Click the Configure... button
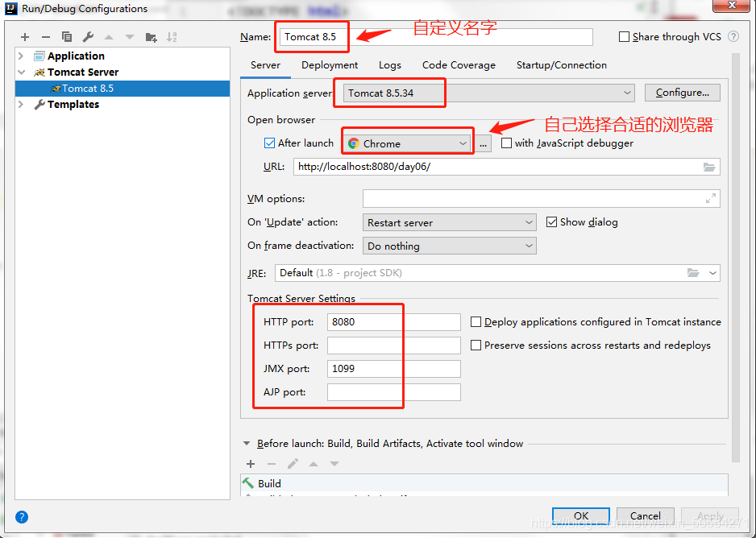 [682, 93]
